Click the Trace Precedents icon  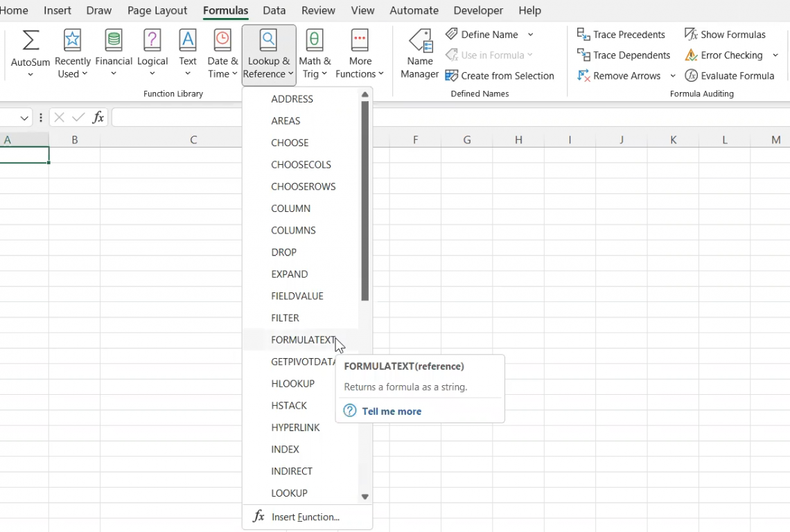point(583,35)
